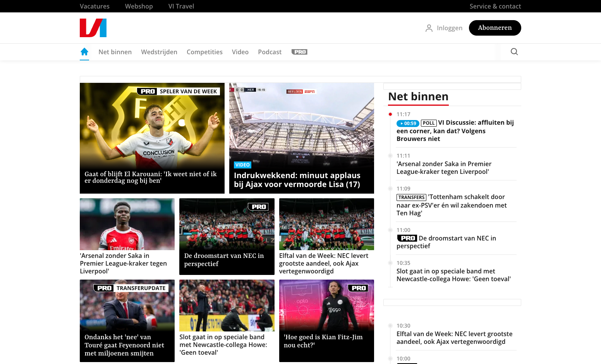Open Saka Arsenal photo thumbnail
This screenshot has width=601, height=364.
127,224
